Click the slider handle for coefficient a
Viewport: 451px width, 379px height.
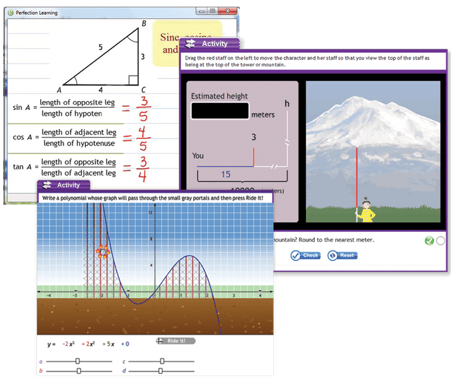[x=78, y=361]
